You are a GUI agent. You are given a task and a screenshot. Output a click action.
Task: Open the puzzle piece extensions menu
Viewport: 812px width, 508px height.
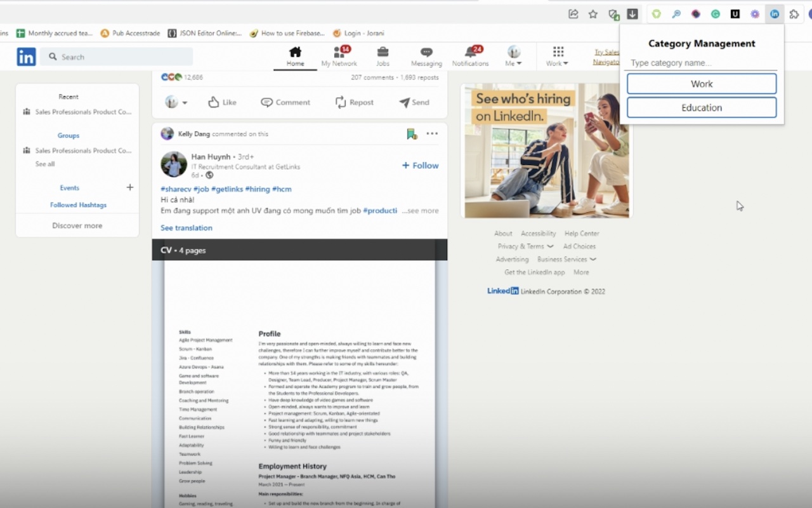794,14
